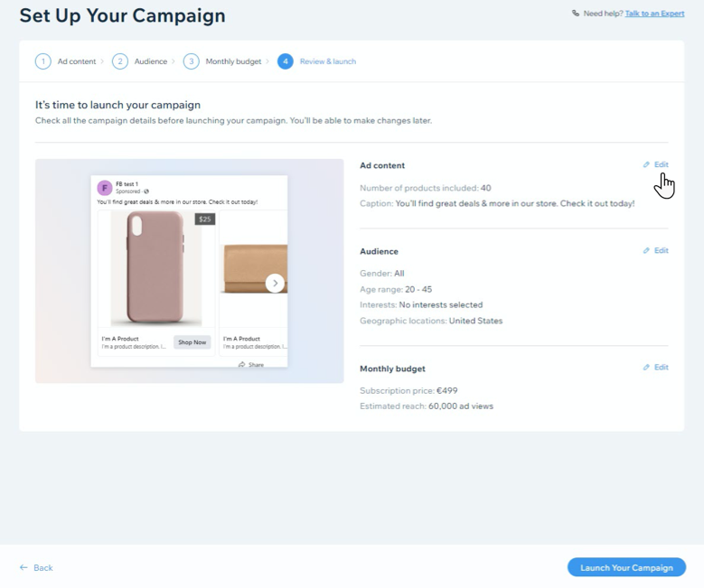Viewport: 704px width, 588px height.
Task: Go to the Audience step
Action: click(150, 61)
